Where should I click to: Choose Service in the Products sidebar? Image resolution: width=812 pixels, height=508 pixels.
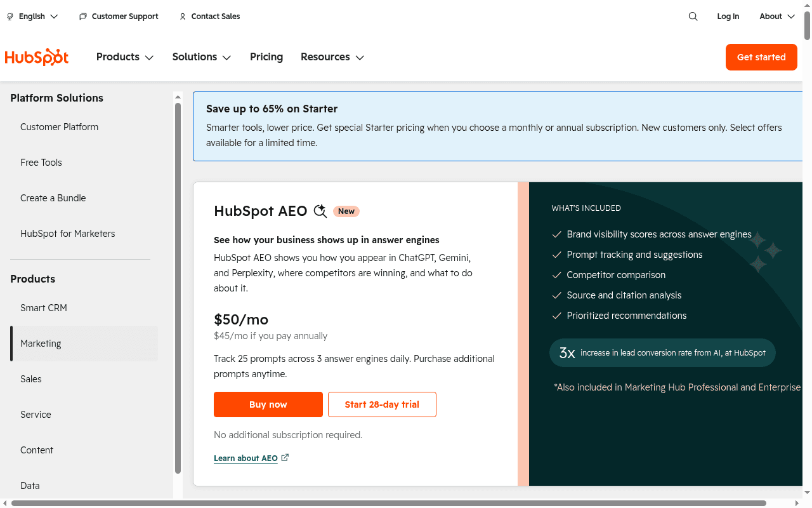pos(84,415)
